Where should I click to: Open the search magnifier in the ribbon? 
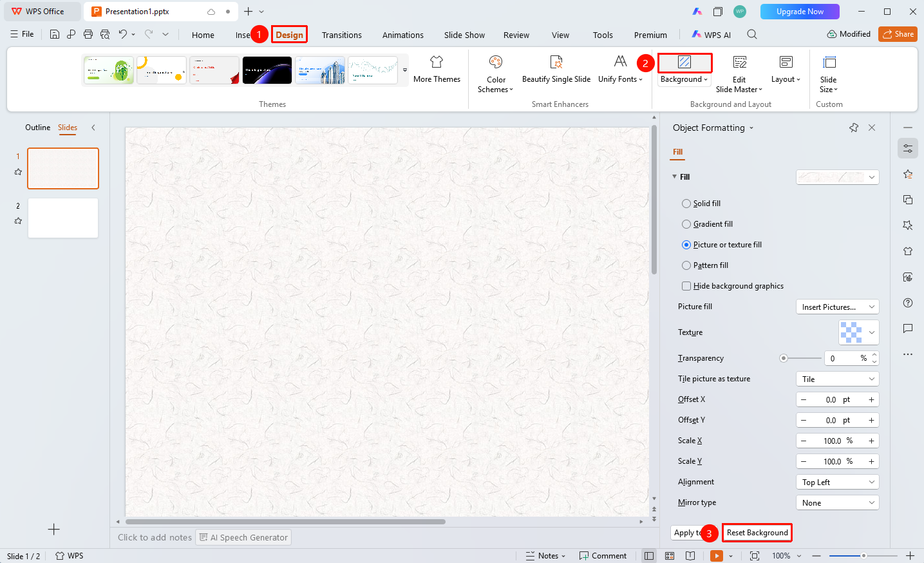coord(752,34)
